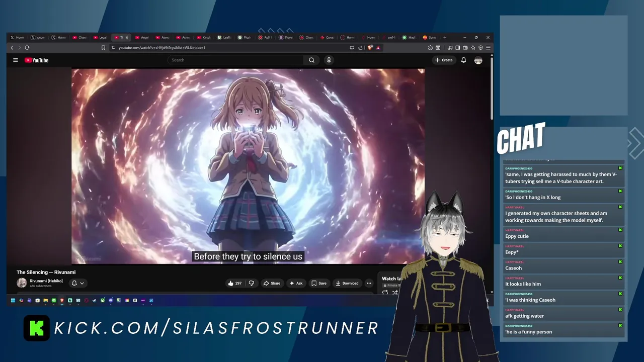
Task: Open the more actions ellipsis menu
Action: [x=369, y=283]
